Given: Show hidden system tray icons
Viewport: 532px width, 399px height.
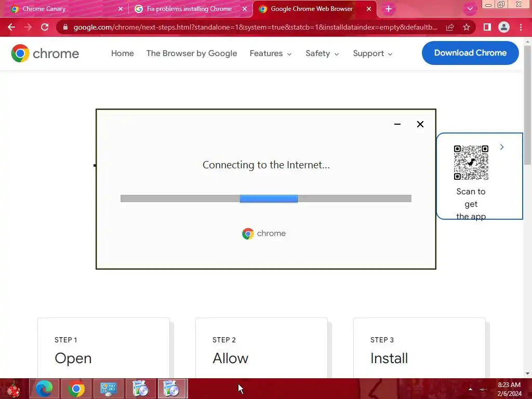Looking at the screenshot, I should coord(470,389).
